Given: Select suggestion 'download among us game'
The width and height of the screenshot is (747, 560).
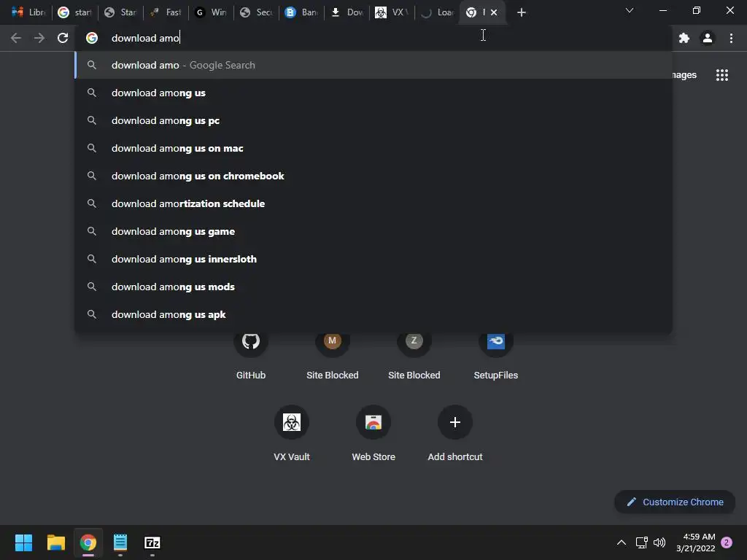Looking at the screenshot, I should [x=373, y=231].
